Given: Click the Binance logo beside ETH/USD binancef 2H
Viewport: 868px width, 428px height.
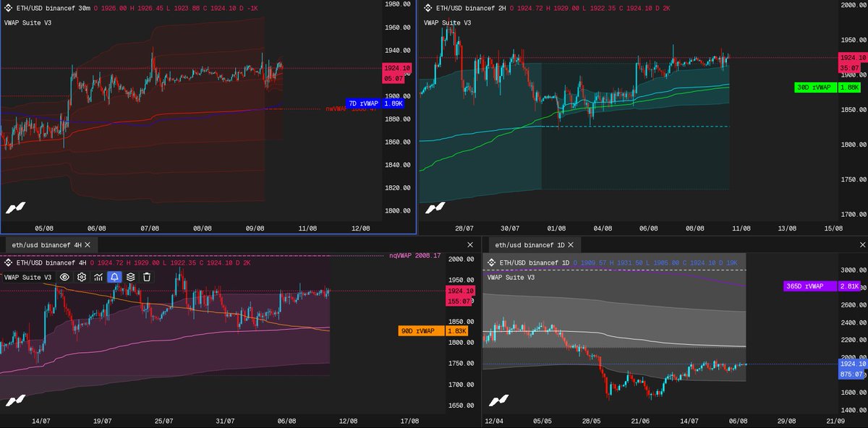Looking at the screenshot, I should pos(429,9).
